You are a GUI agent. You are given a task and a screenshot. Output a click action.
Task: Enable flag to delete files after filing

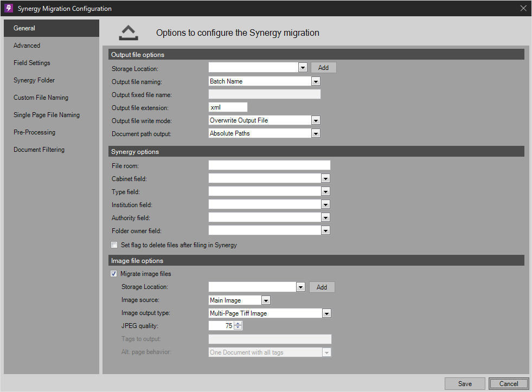114,245
